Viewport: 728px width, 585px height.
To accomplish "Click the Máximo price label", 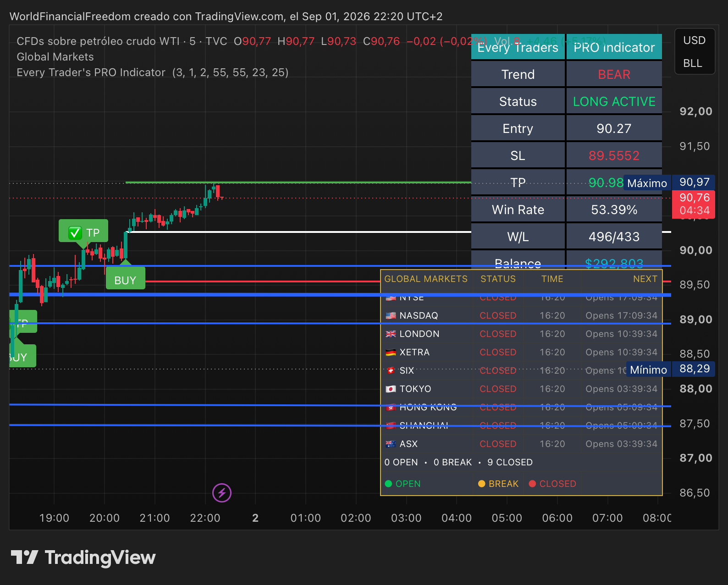I will 647,183.
